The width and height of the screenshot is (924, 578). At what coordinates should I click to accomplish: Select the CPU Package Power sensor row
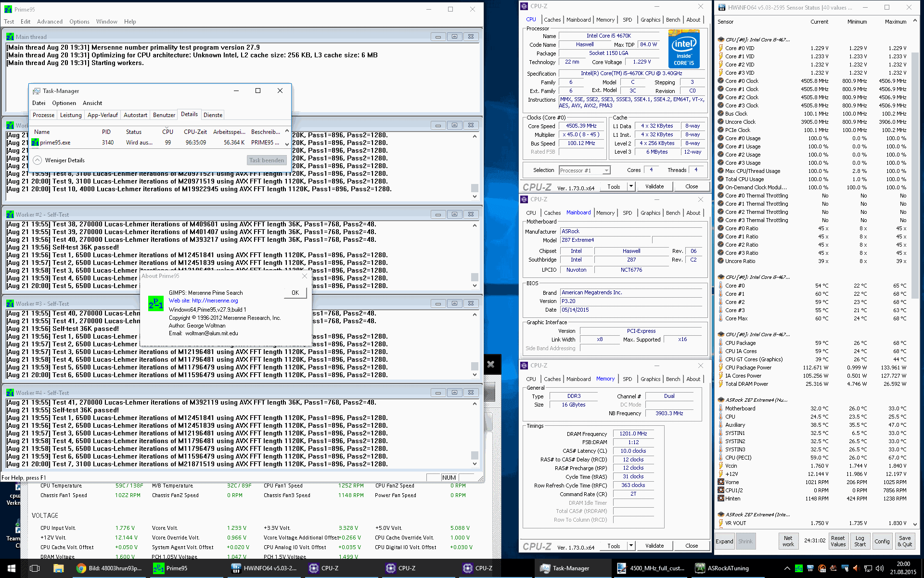[x=812, y=368]
